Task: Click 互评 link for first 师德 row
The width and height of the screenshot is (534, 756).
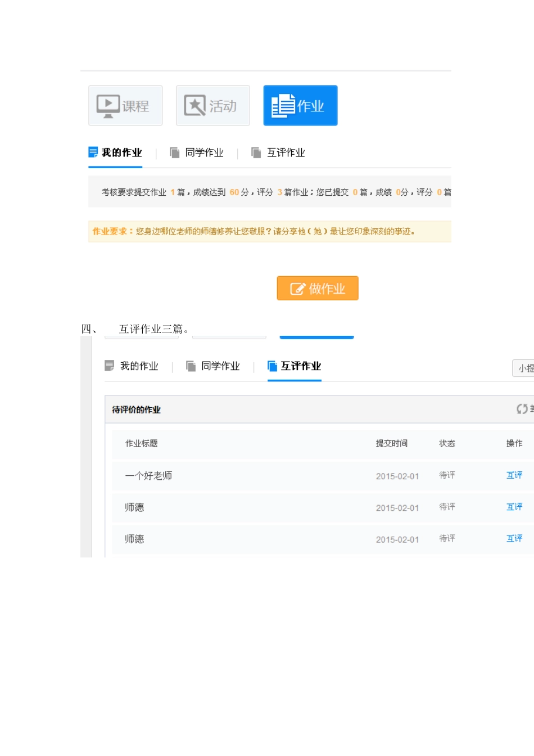Action: [514, 507]
